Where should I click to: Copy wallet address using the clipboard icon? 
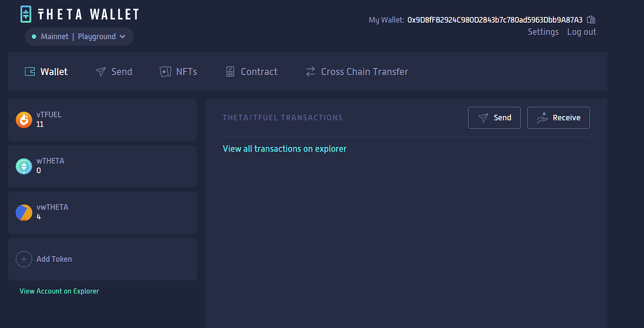pyautogui.click(x=592, y=20)
